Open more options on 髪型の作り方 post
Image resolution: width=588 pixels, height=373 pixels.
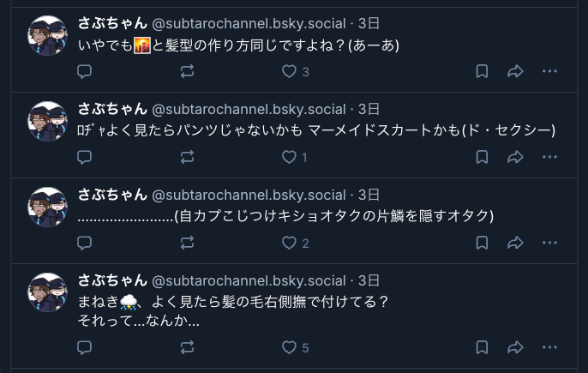(549, 72)
